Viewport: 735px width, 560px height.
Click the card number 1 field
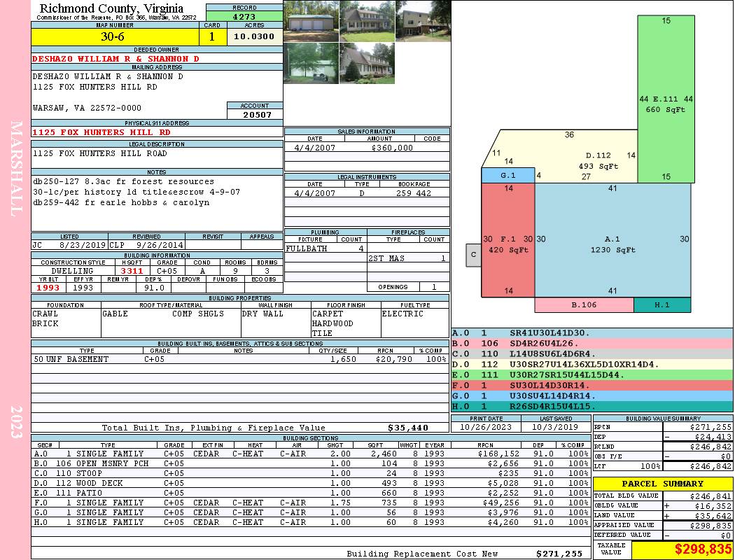click(212, 36)
